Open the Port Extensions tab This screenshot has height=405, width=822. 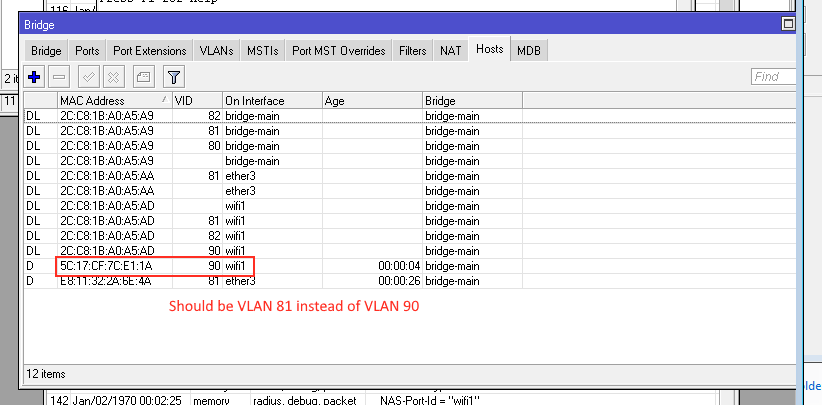tap(149, 51)
